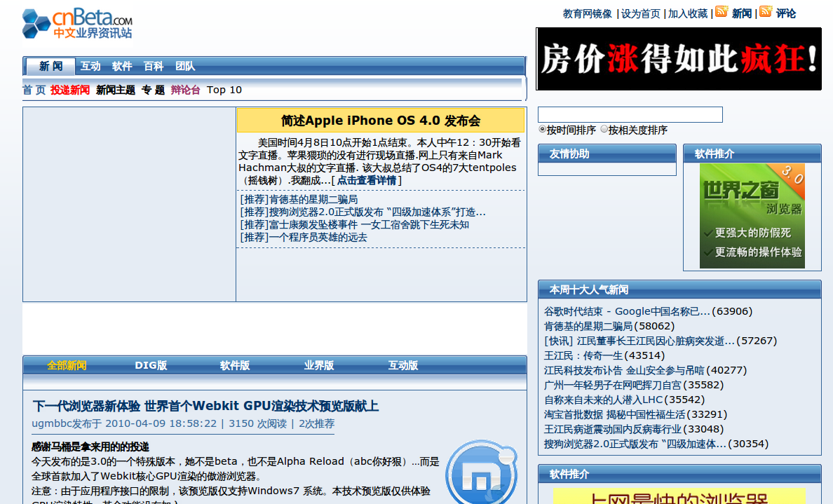Open 搜狗浏览器2.0正式版发布(30354) in top ten

click(x=635, y=444)
